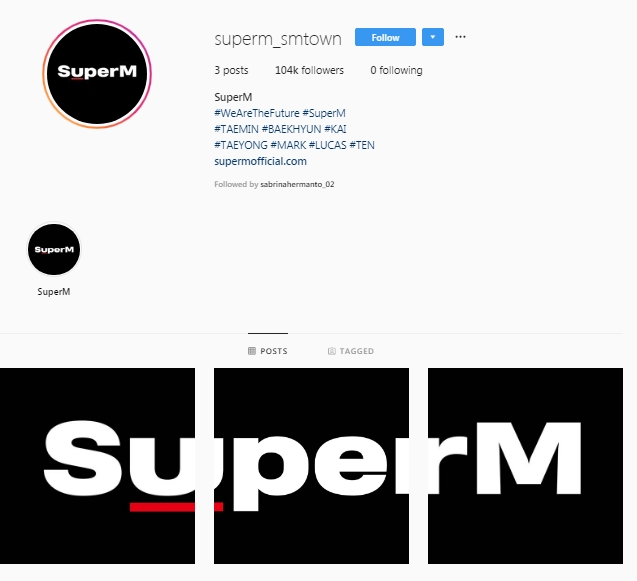
Task: Open the SuperM story highlight circle
Action: point(54,249)
